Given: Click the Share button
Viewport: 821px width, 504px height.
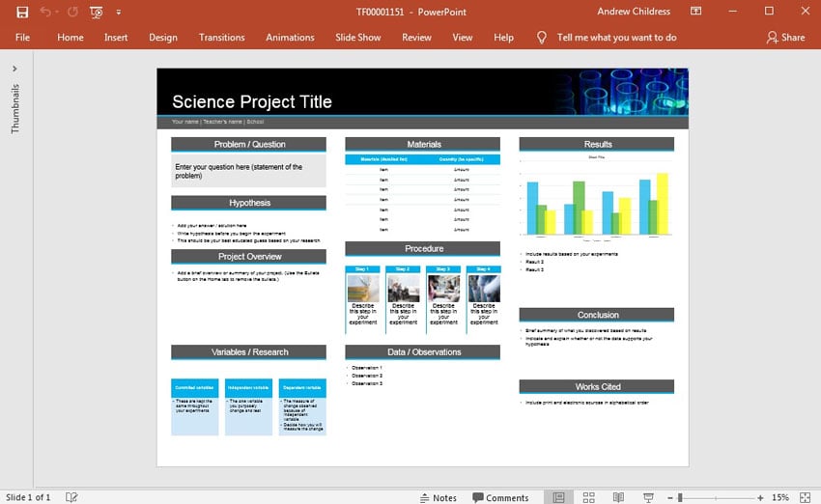Looking at the screenshot, I should click(785, 38).
